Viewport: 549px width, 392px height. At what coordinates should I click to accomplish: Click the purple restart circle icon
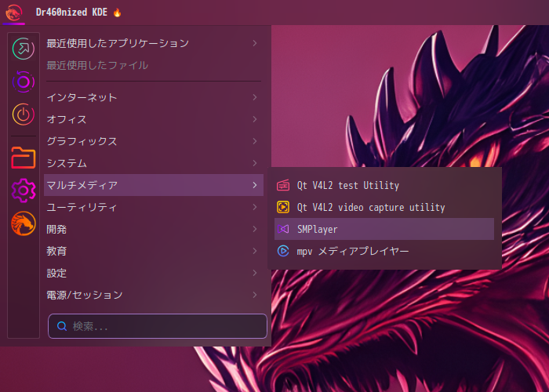pyautogui.click(x=24, y=82)
